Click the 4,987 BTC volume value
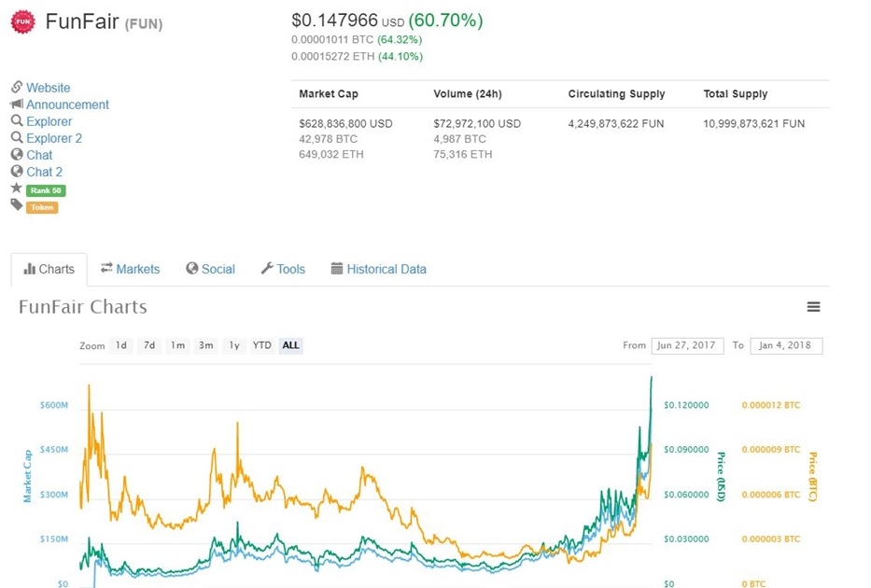Viewport: 871px width, 588px height. point(459,139)
